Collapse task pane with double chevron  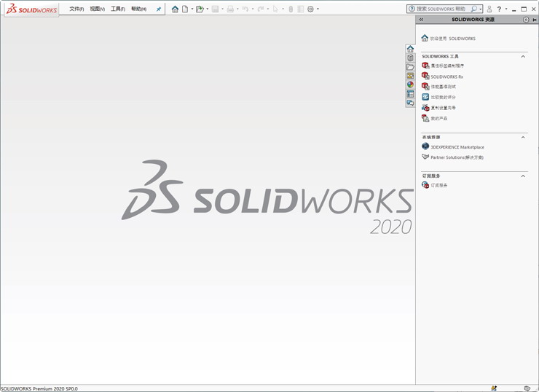[x=421, y=20]
